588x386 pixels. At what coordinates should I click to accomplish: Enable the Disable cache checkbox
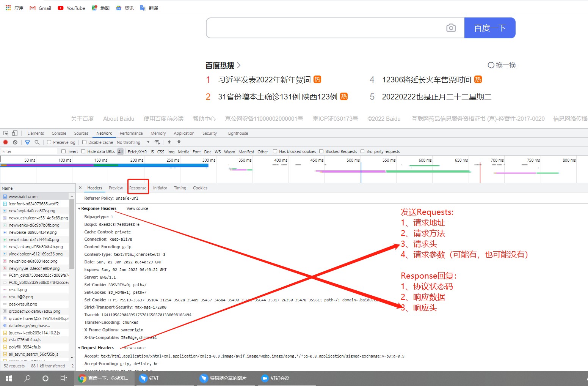(84, 142)
